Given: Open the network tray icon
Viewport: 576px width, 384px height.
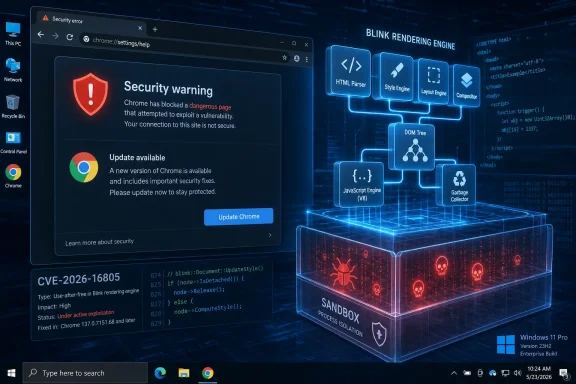Looking at the screenshot, I should [x=505, y=373].
